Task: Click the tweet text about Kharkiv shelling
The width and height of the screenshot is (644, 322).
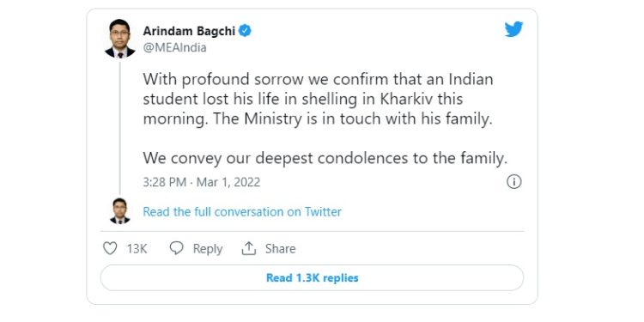Action: [318, 99]
